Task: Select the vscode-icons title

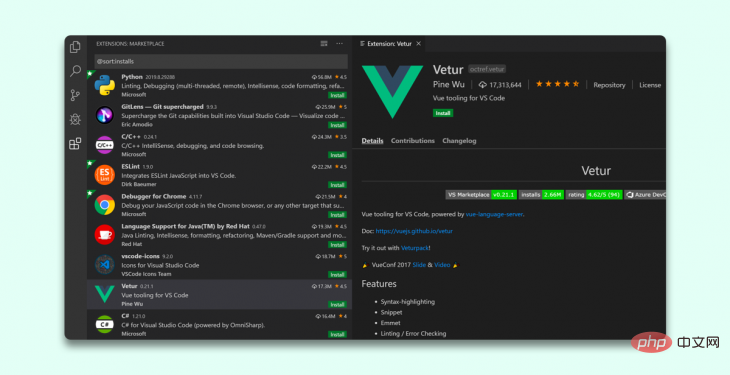Action: (141, 256)
